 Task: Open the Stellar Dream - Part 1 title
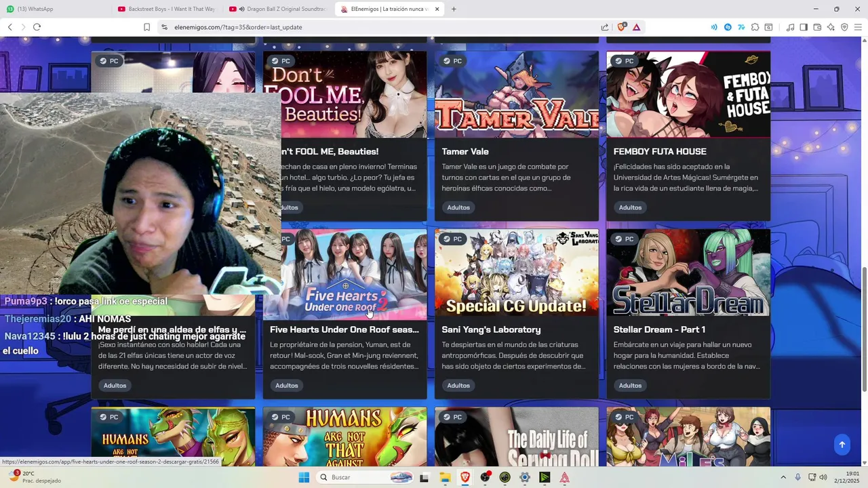(659, 329)
